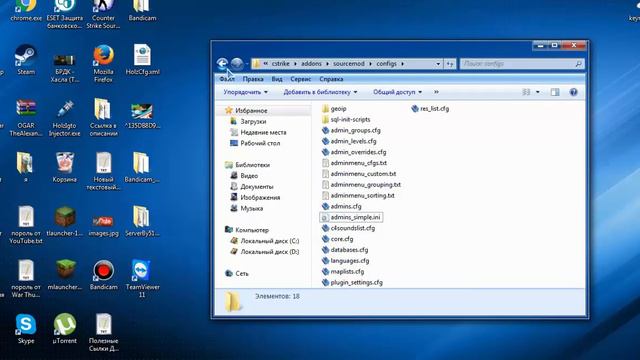Select Избранное in the navigation pane

pos(251,111)
